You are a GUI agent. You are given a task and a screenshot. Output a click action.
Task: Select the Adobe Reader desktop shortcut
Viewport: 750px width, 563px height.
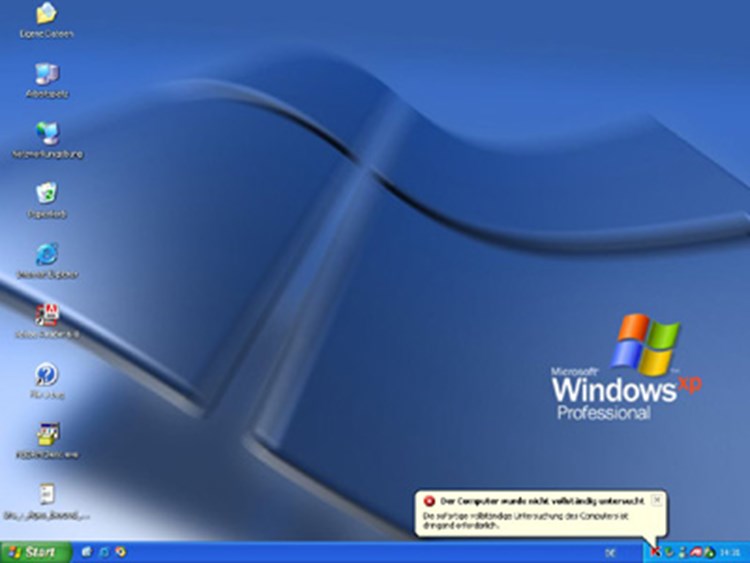point(47,315)
